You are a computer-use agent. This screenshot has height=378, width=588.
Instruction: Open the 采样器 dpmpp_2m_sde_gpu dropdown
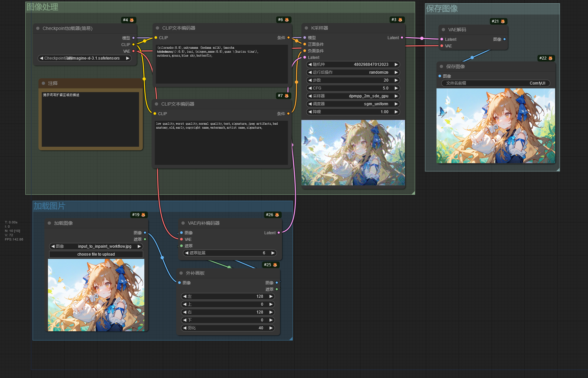point(353,96)
